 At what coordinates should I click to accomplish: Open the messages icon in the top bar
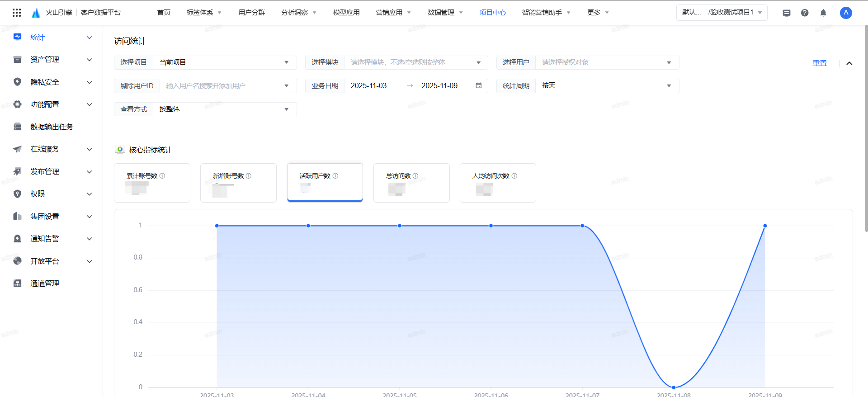click(x=787, y=13)
